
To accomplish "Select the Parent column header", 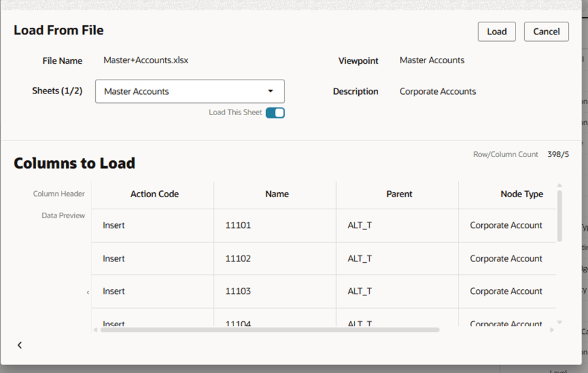I will pos(399,194).
